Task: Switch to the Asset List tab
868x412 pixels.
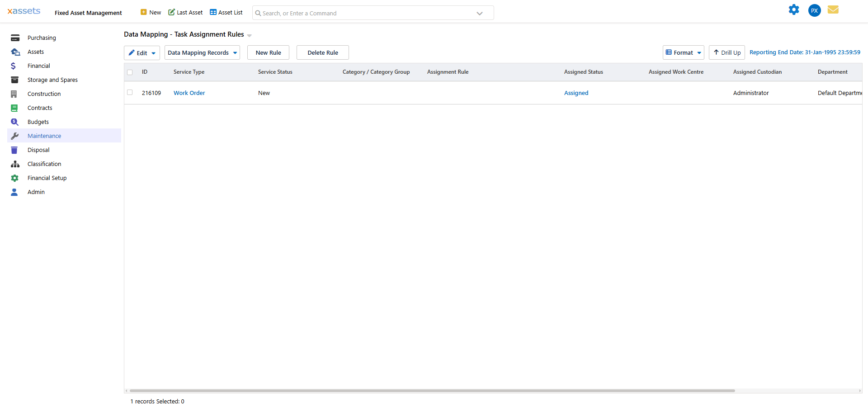Action: tap(226, 12)
